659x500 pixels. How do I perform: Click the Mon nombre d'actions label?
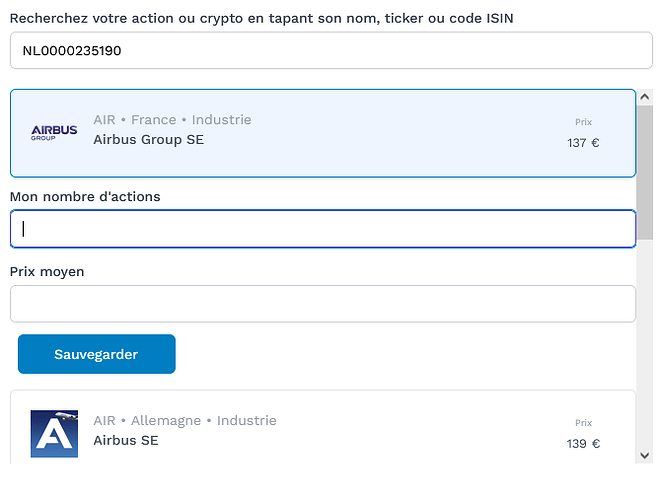pyautogui.click(x=85, y=197)
